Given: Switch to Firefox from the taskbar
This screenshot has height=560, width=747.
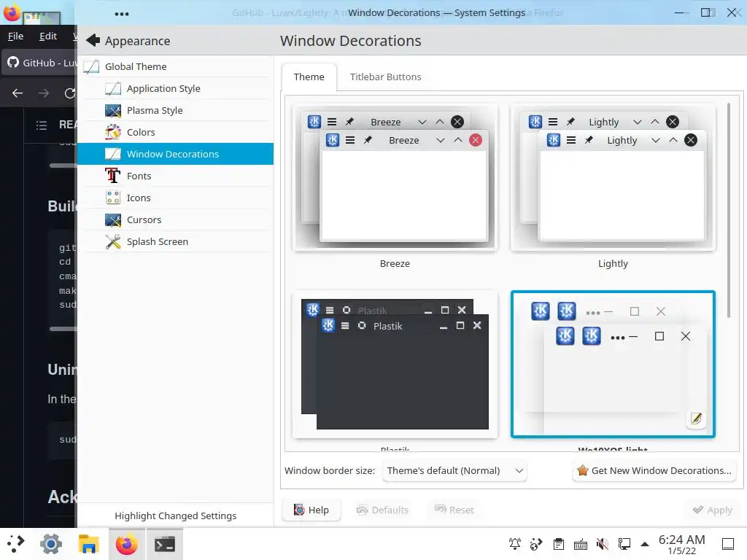Looking at the screenshot, I should click(x=127, y=544).
